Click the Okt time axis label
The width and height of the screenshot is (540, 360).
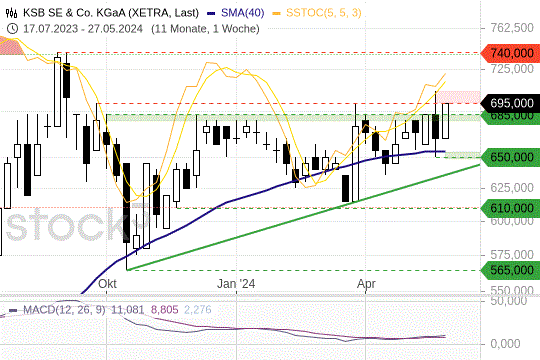107,284
